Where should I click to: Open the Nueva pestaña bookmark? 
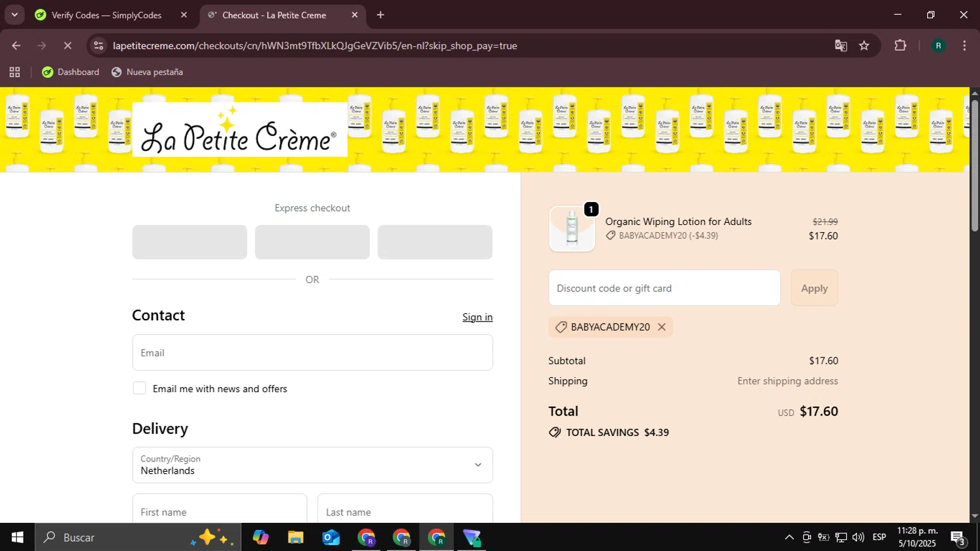(147, 73)
